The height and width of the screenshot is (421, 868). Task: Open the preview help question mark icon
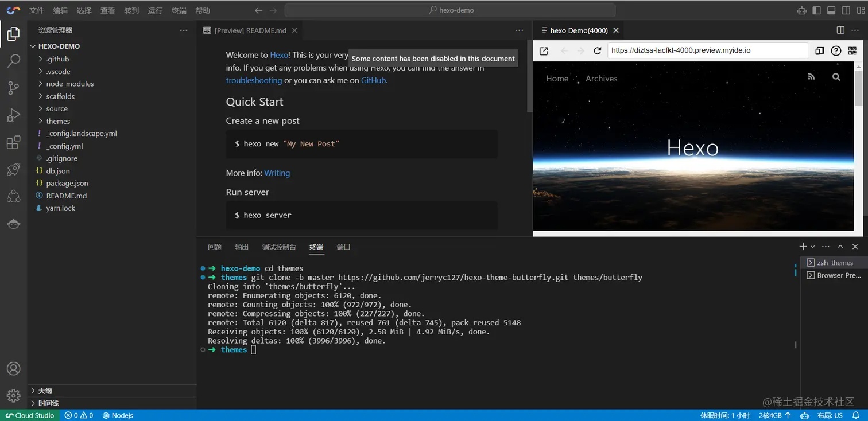click(836, 50)
